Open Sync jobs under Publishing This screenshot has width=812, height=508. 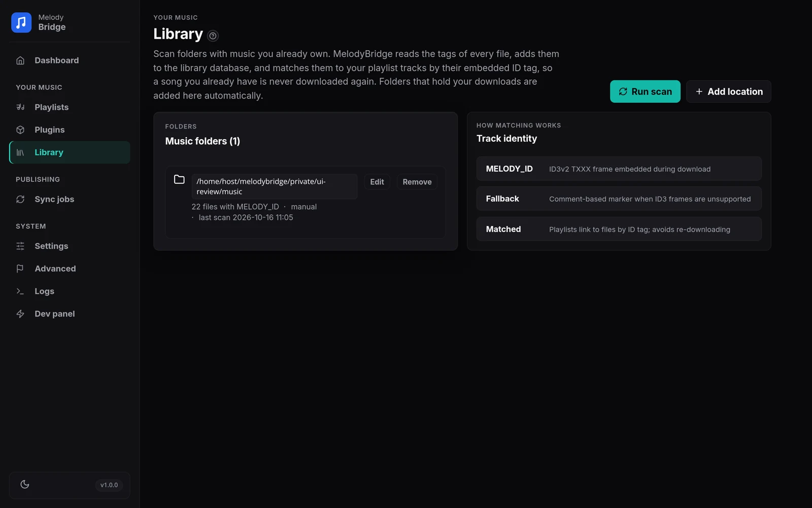tap(70, 199)
